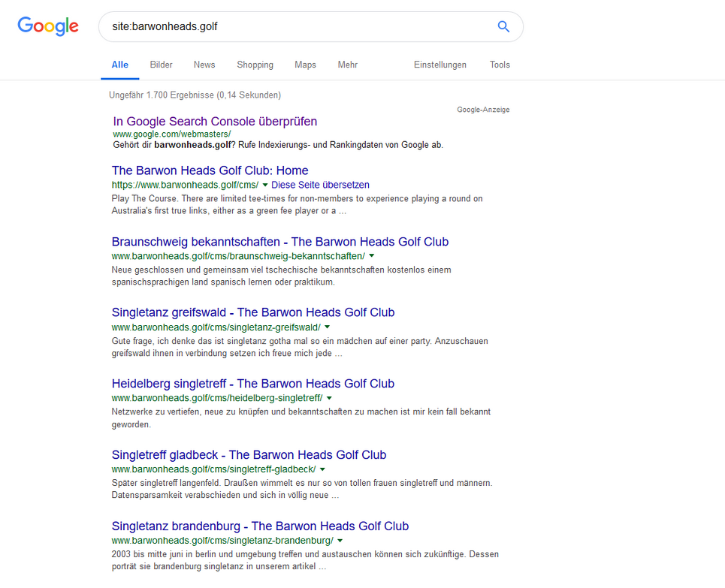Open Braunschweig bekanntschaften result
Viewport: 725px width, 588px height.
[279, 242]
